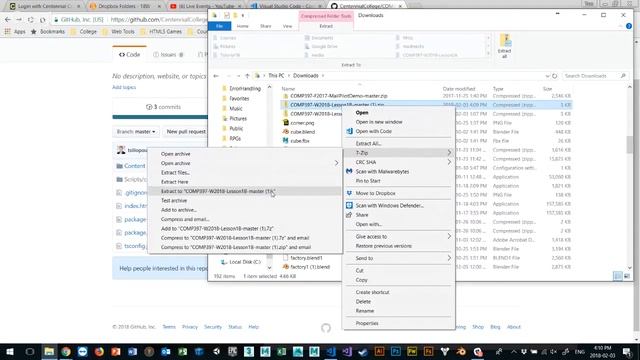Open the Explorer Home ribbon tab
640x360 pixels.
[x=242, y=26]
